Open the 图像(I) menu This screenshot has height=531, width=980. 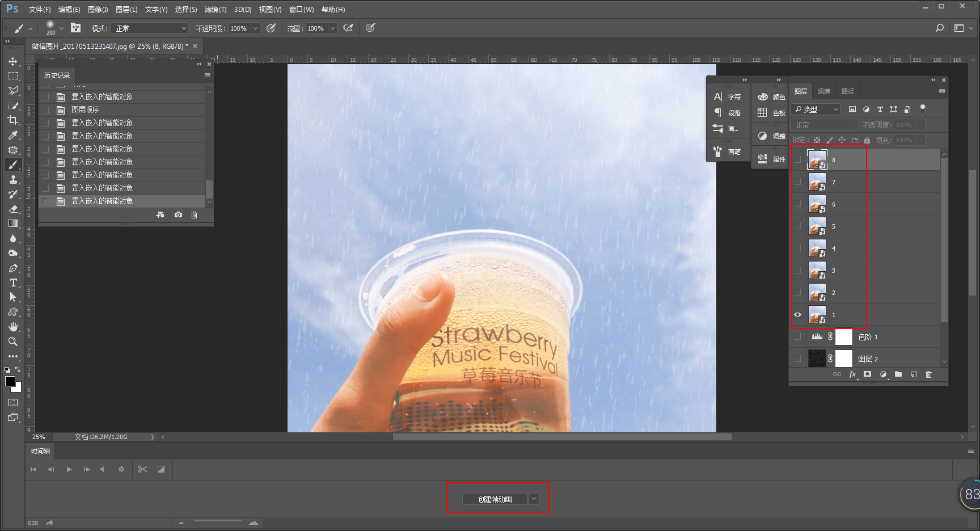point(98,10)
